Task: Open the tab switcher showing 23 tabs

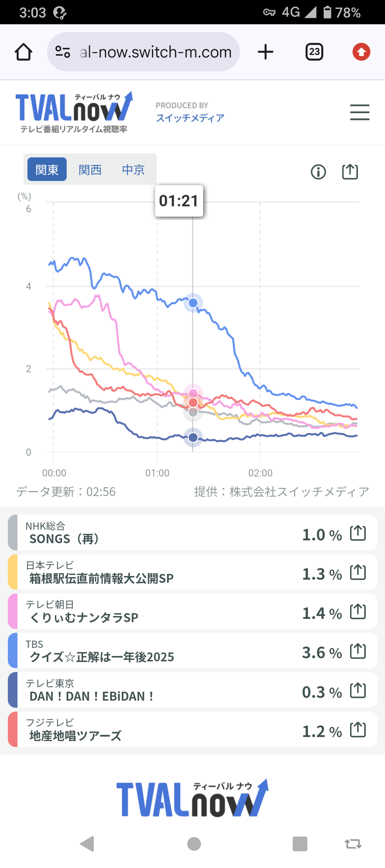Action: pyautogui.click(x=314, y=52)
